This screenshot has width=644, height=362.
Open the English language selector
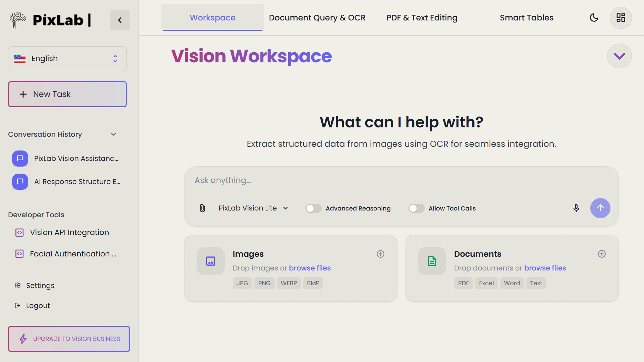[x=67, y=59]
